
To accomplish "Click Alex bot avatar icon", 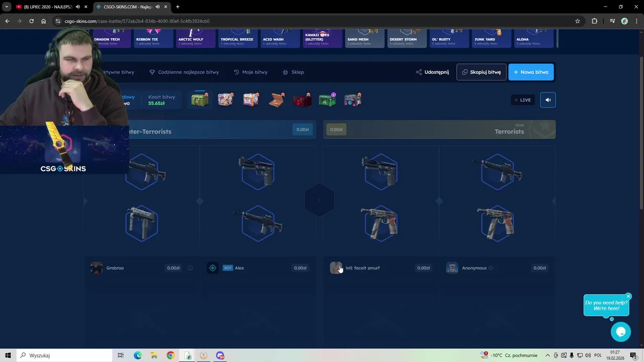I will (x=213, y=268).
